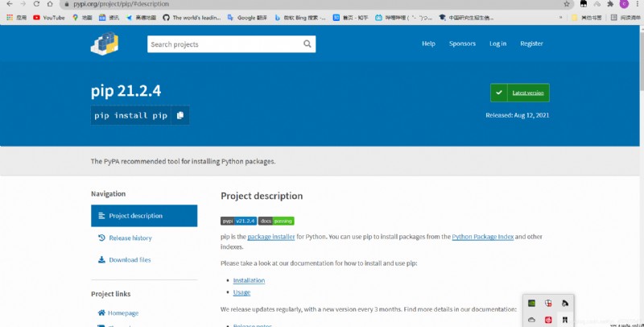Bookmark this page with the star icon
644x327 pixels.
click(x=567, y=4)
